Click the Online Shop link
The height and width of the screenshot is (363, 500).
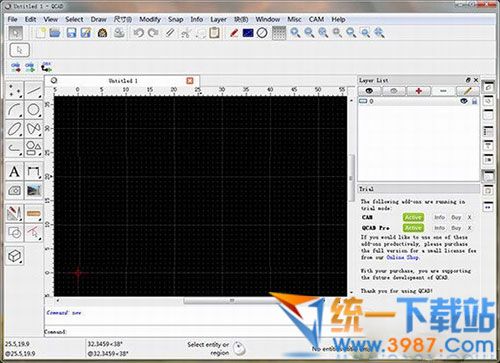[x=402, y=257]
